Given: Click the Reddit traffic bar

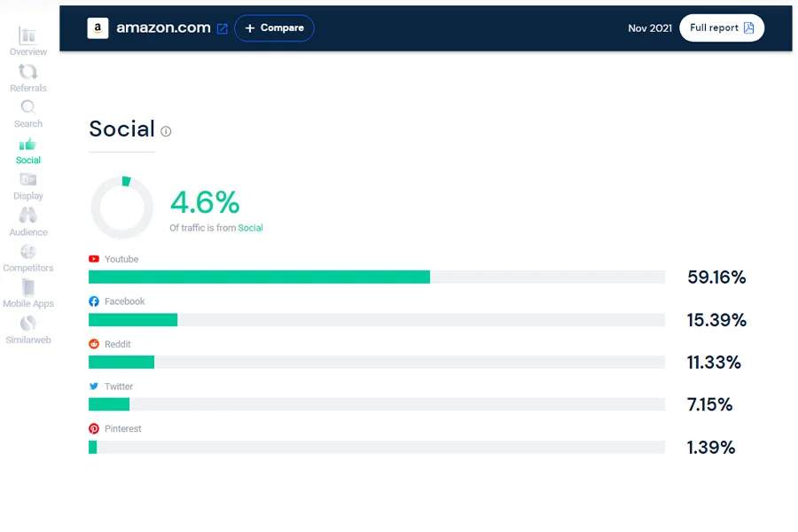Looking at the screenshot, I should (x=377, y=362).
